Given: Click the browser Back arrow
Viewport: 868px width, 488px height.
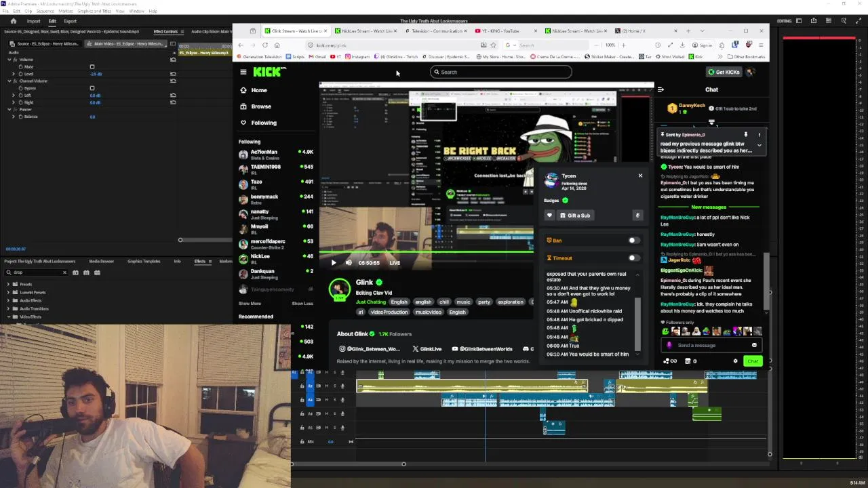Looking at the screenshot, I should (241, 45).
